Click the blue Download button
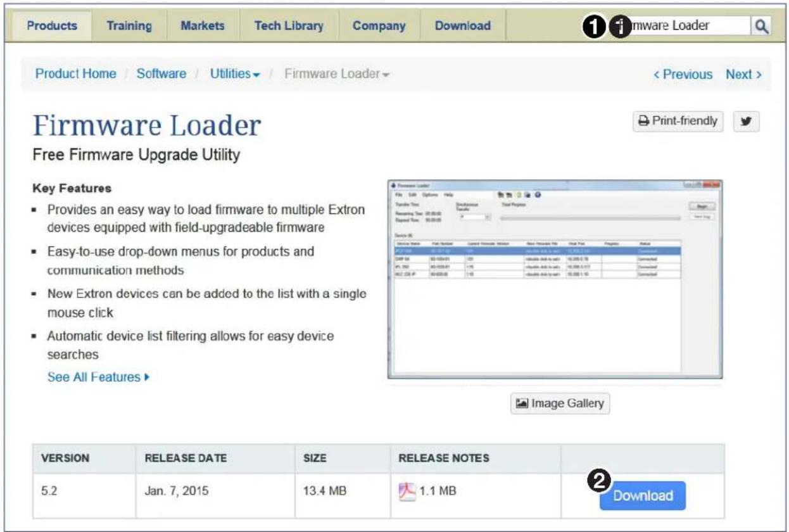This screenshot has width=789, height=532. click(642, 496)
